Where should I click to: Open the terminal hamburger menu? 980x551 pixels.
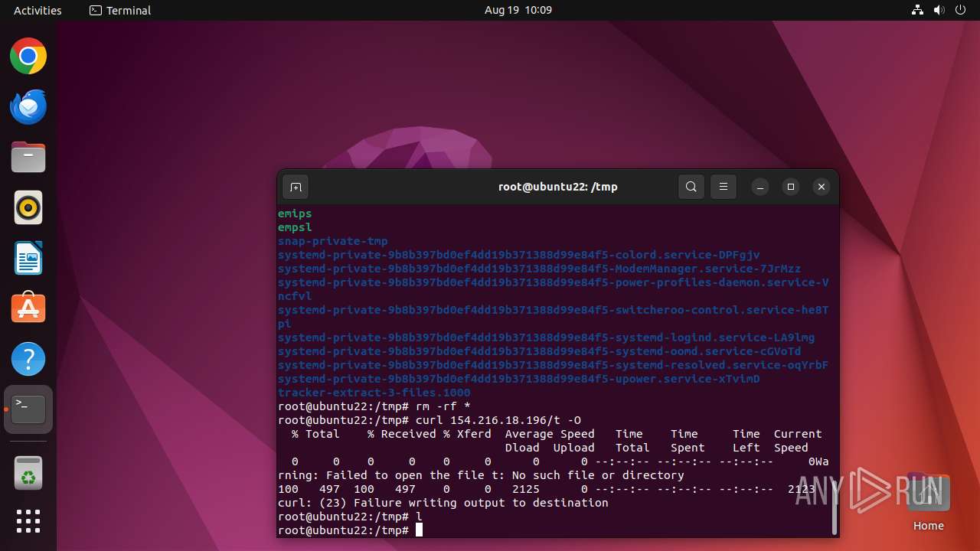(724, 187)
